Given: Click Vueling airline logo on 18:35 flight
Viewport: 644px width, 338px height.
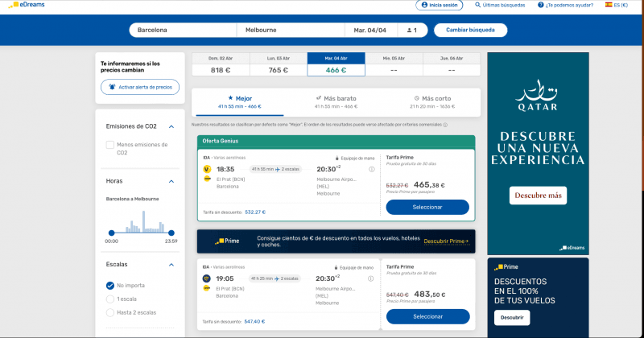Looking at the screenshot, I should click(x=207, y=169).
